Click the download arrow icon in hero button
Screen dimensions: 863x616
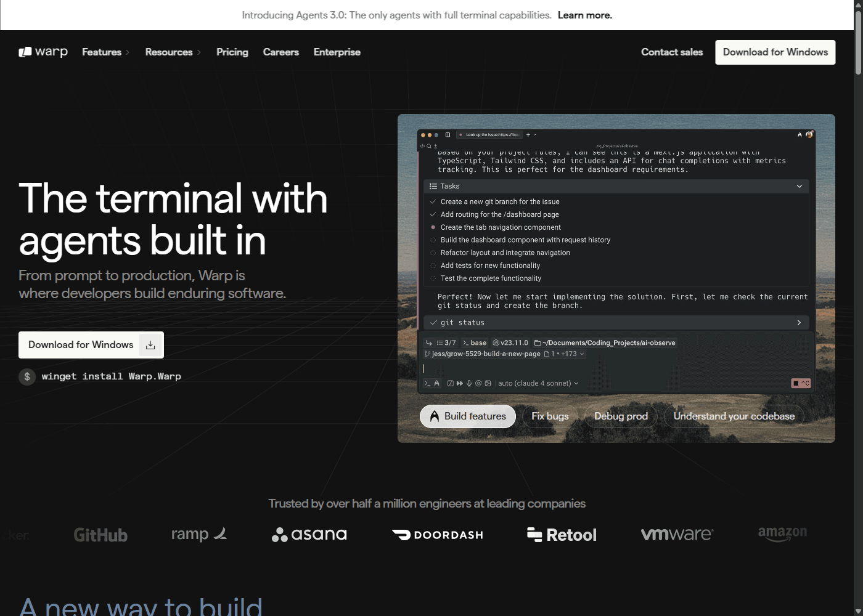click(150, 345)
